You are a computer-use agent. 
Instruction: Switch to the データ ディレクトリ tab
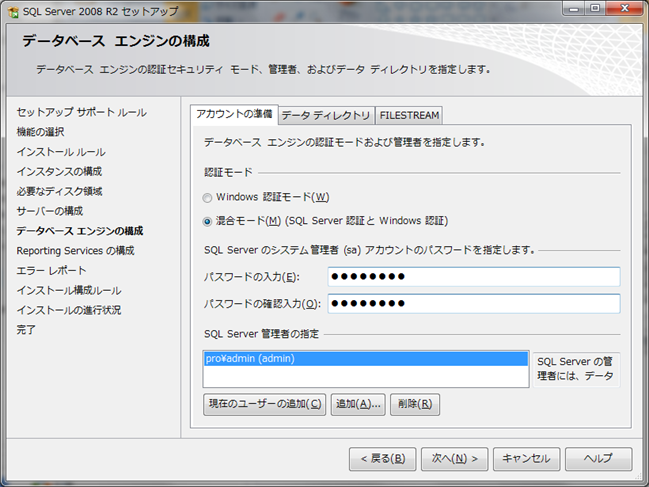(x=326, y=115)
